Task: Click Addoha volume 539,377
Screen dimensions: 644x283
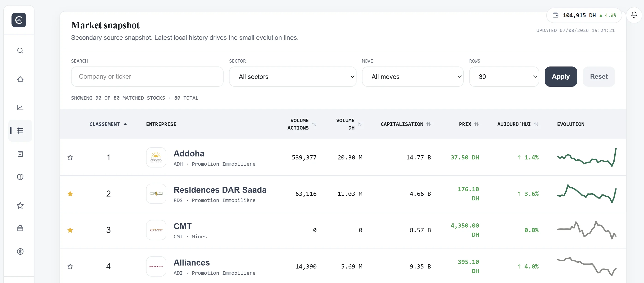Action: pos(304,158)
